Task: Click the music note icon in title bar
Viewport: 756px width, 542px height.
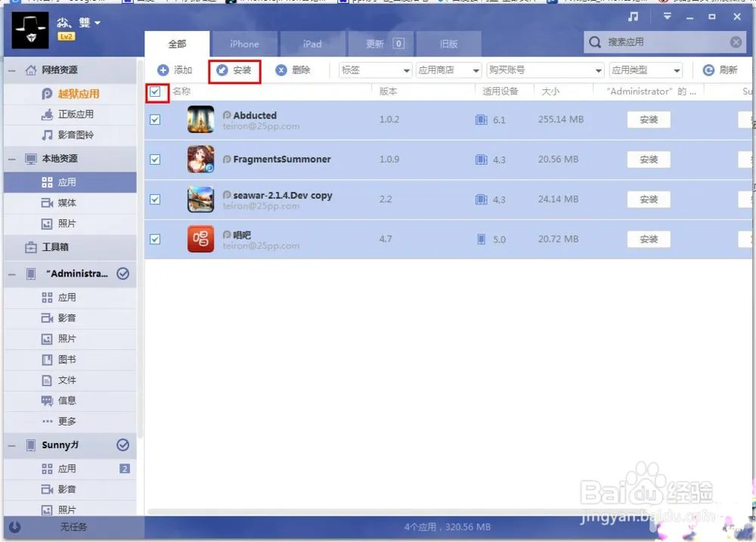Action: 634,17
